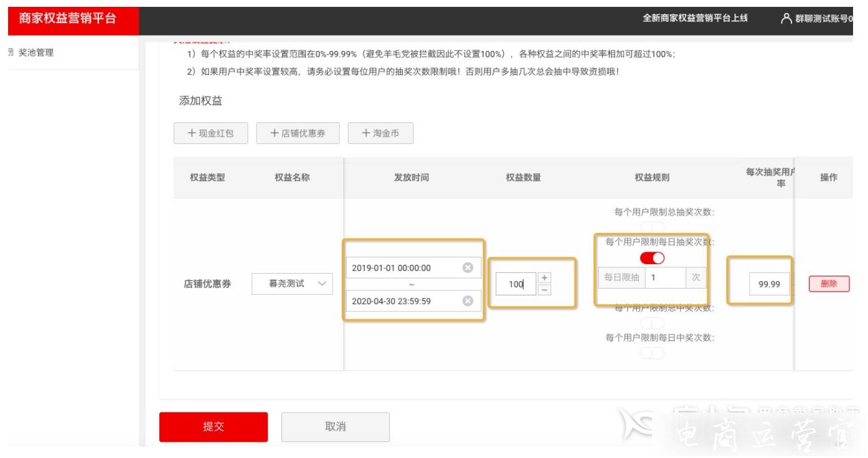
Task: Clear the 2019-01-01 start date field
Action: click(468, 267)
